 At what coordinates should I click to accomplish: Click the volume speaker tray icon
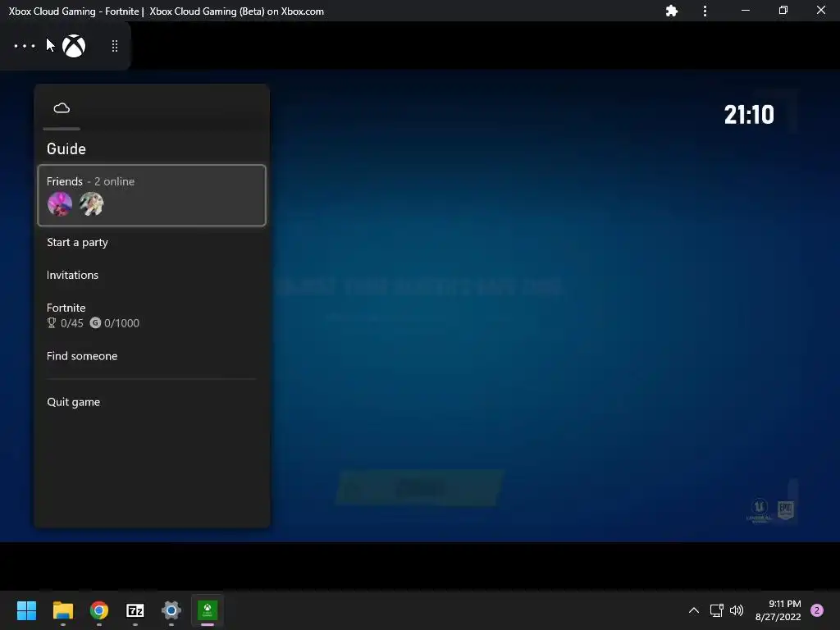coord(737,610)
